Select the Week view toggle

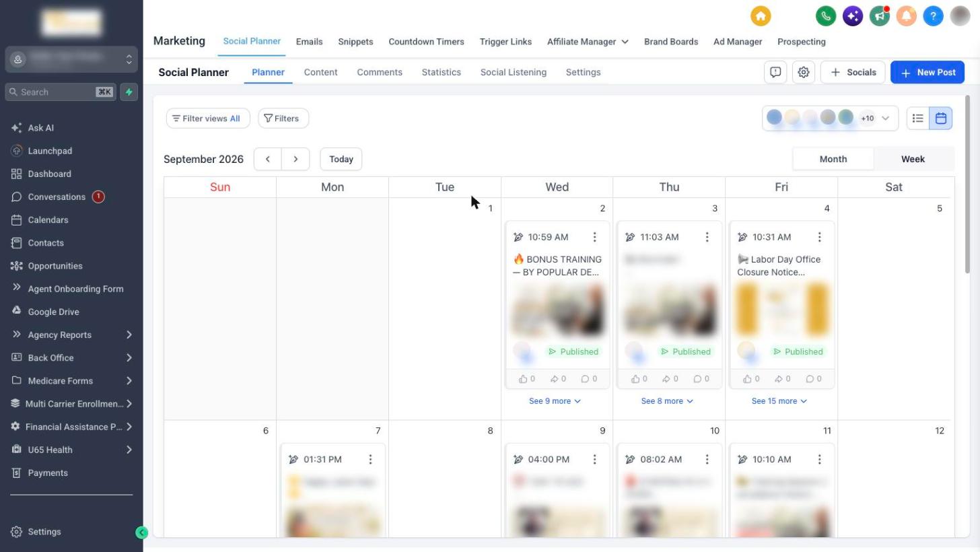click(913, 159)
